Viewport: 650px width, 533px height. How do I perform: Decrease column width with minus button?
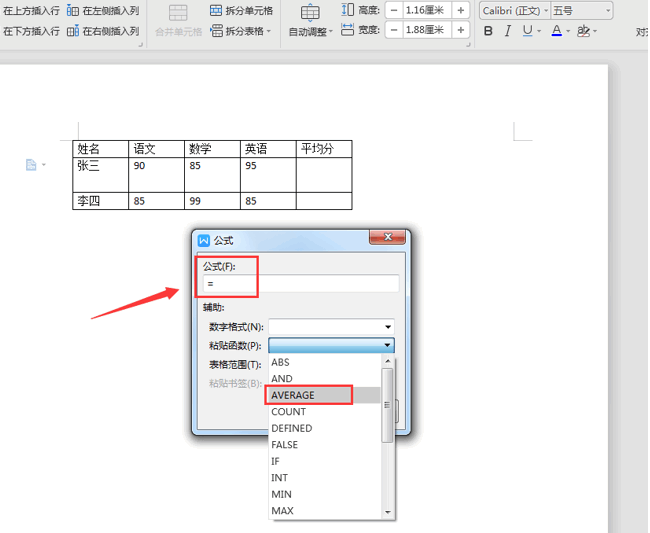394,30
